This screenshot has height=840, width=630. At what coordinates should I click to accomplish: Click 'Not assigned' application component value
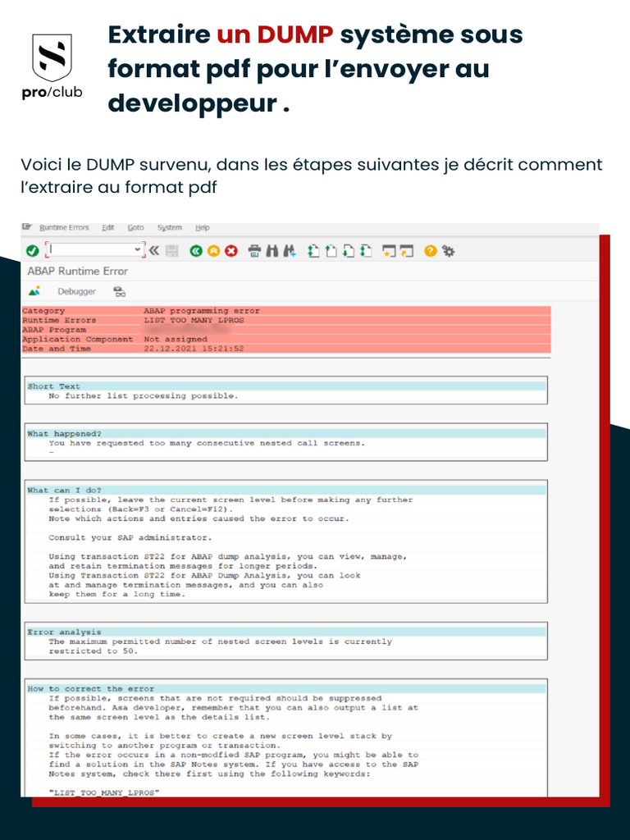pos(176,339)
